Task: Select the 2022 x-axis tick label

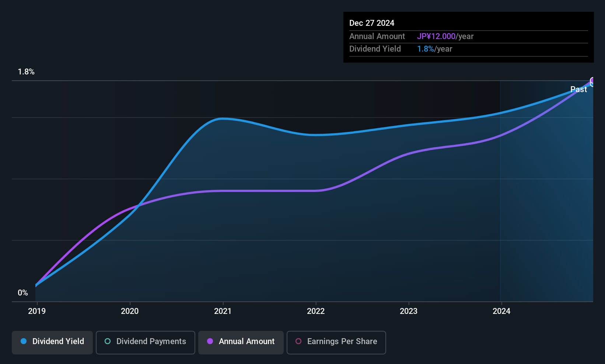Action: pyautogui.click(x=316, y=311)
